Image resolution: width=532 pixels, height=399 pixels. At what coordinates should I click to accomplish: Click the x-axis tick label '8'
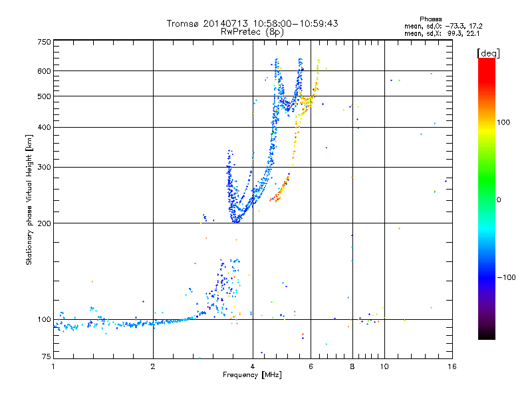pyautogui.click(x=352, y=366)
